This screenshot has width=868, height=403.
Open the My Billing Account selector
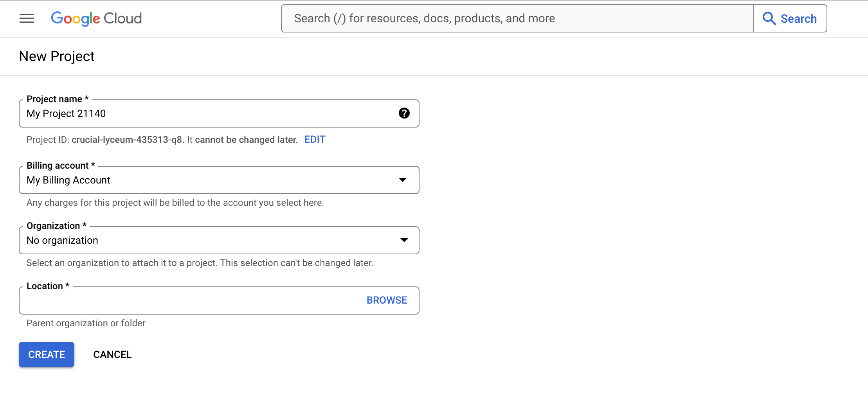pyautogui.click(x=219, y=180)
